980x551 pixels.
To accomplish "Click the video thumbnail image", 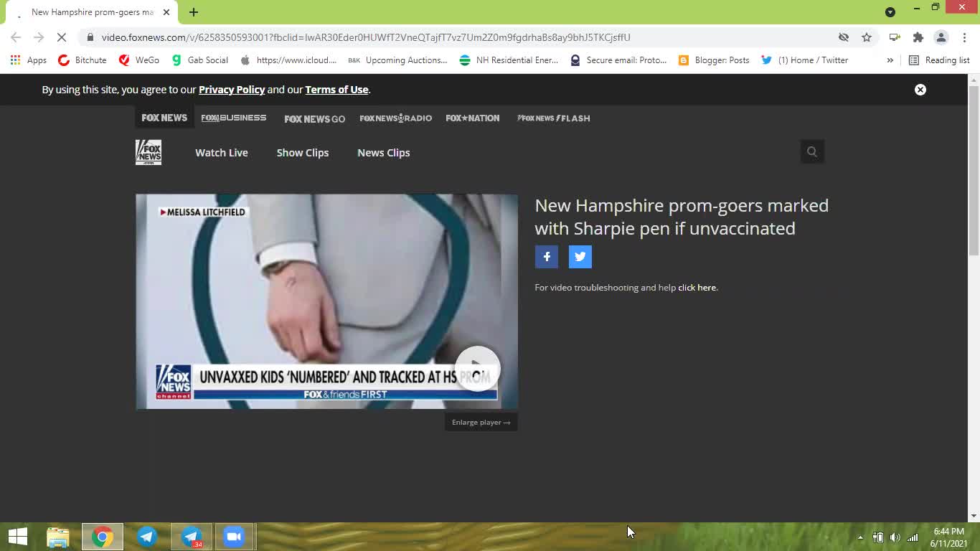I will [x=326, y=301].
